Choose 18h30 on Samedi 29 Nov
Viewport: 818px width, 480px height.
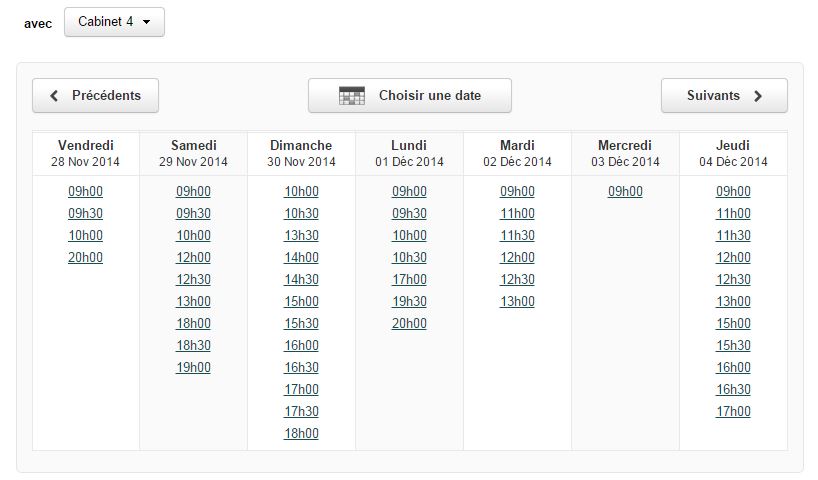pyautogui.click(x=194, y=345)
